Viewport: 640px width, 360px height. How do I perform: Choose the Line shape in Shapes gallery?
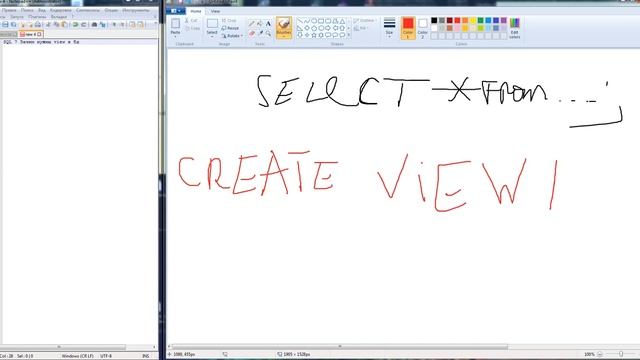coord(300,21)
